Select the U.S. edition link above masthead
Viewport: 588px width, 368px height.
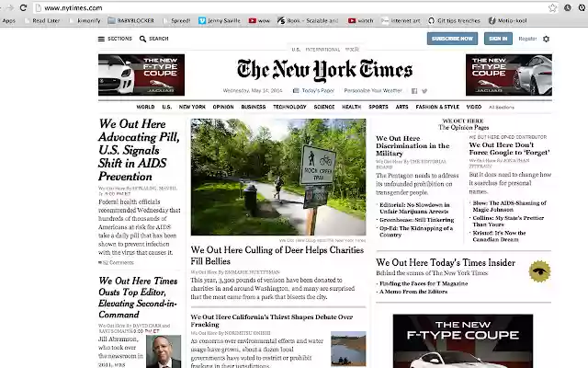296,49
